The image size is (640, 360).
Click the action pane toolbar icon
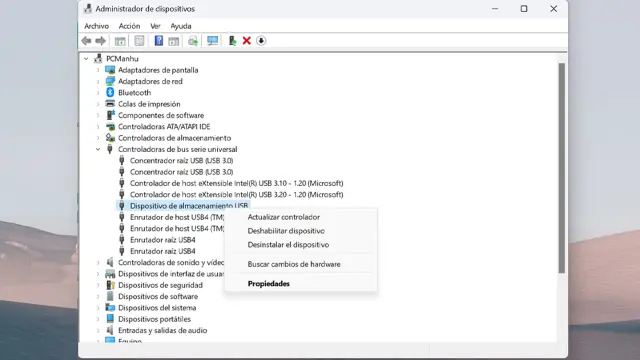(174, 41)
